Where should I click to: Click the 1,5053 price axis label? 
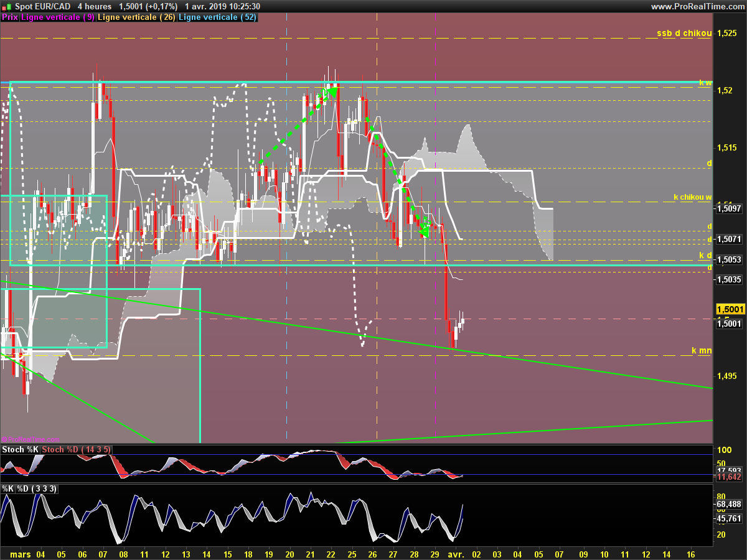[729, 259]
